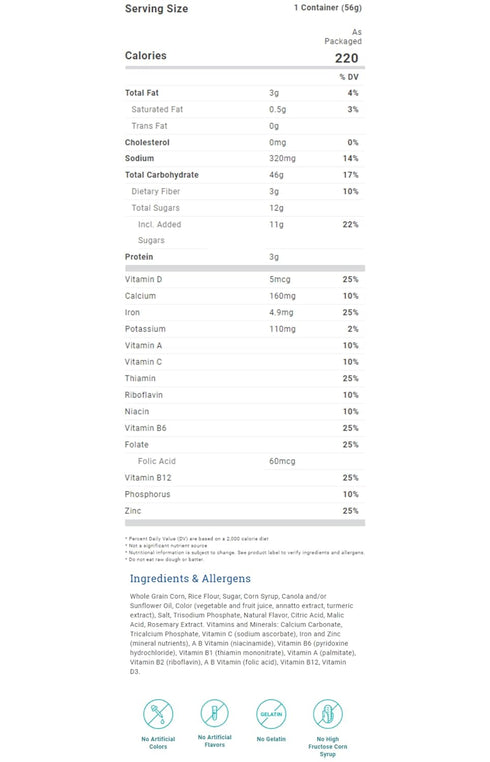Click the Zinc row label
This screenshot has width=490, height=762.
coord(133,511)
